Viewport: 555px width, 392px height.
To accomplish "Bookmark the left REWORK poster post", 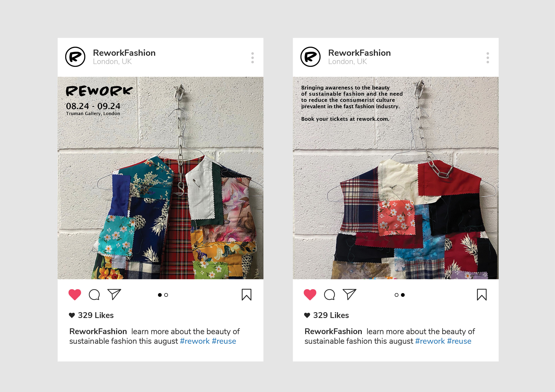I will tap(247, 294).
